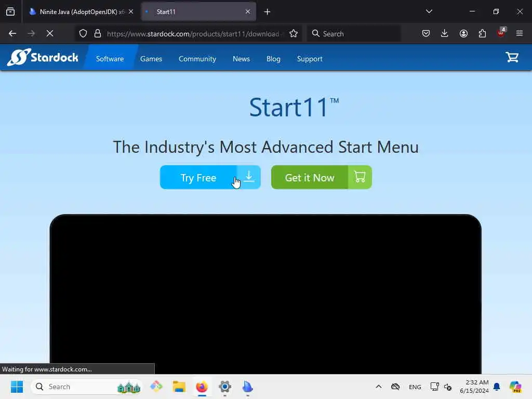
Task: Go to the Blog section
Action: pos(273,59)
